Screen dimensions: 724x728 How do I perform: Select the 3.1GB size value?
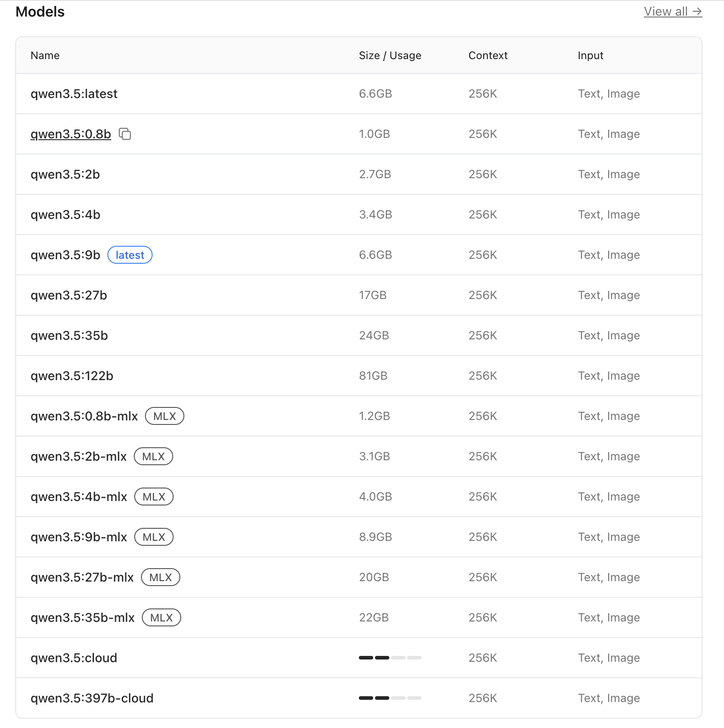pos(375,456)
